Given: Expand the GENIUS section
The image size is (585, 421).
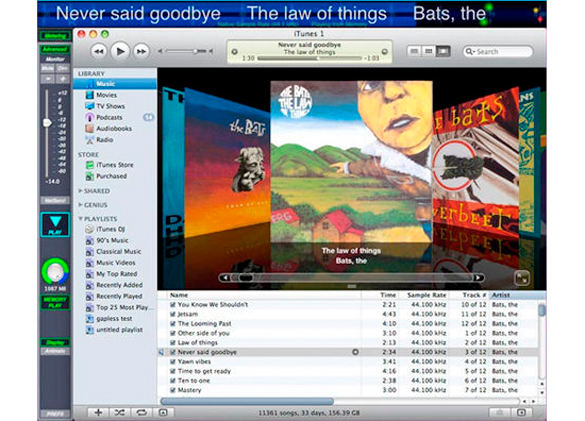Looking at the screenshot, I should coord(80,205).
